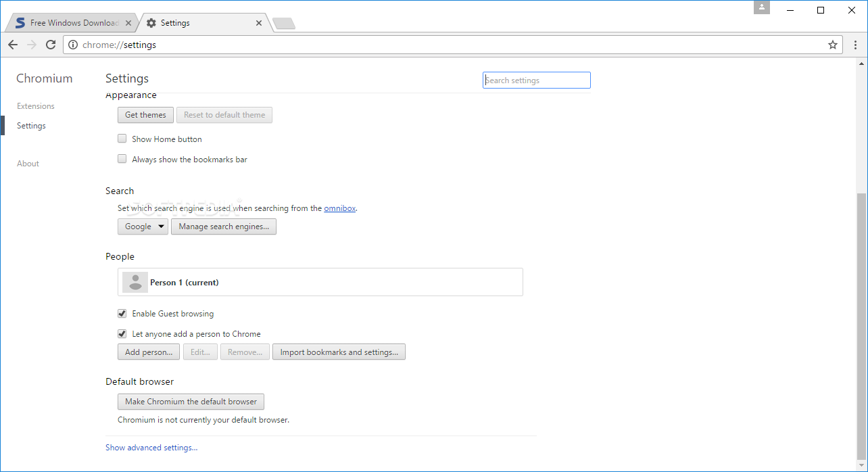
Task: Click the Settings tab gear icon
Action: [151, 23]
